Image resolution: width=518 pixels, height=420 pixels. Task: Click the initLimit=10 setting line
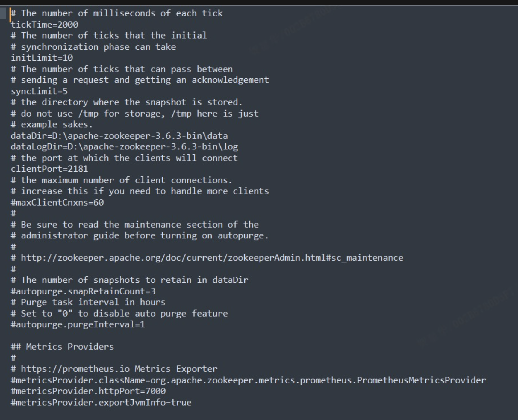(42, 58)
